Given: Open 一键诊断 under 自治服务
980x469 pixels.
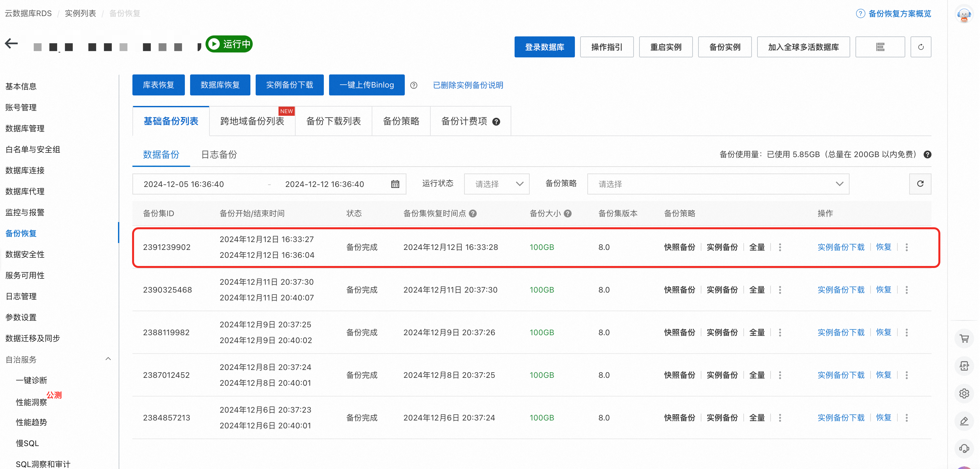Looking at the screenshot, I should click(31, 380).
